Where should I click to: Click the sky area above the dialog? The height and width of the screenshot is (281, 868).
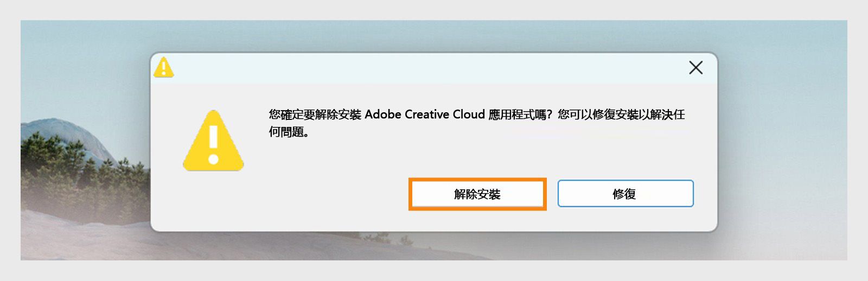click(434, 35)
